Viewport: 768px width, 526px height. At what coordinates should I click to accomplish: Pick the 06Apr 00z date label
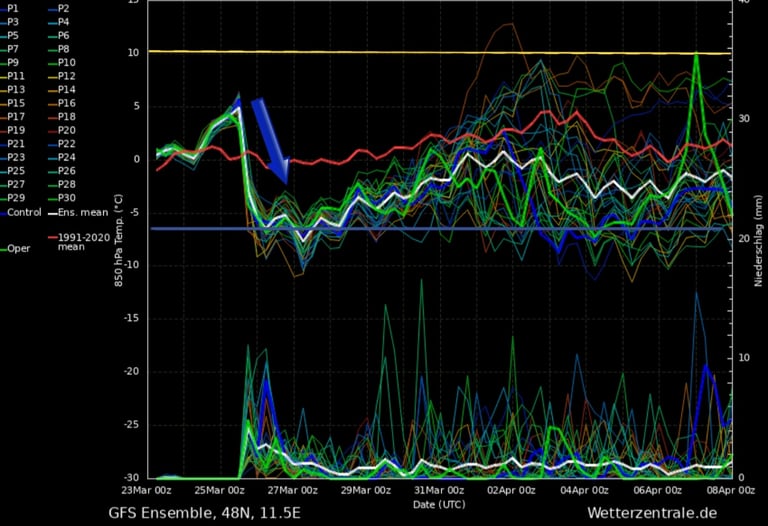(x=657, y=490)
